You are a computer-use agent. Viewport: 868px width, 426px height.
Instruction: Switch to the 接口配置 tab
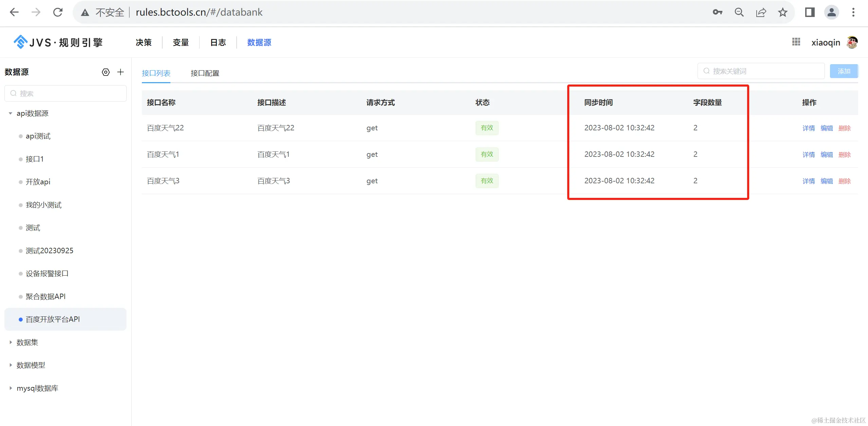[205, 73]
